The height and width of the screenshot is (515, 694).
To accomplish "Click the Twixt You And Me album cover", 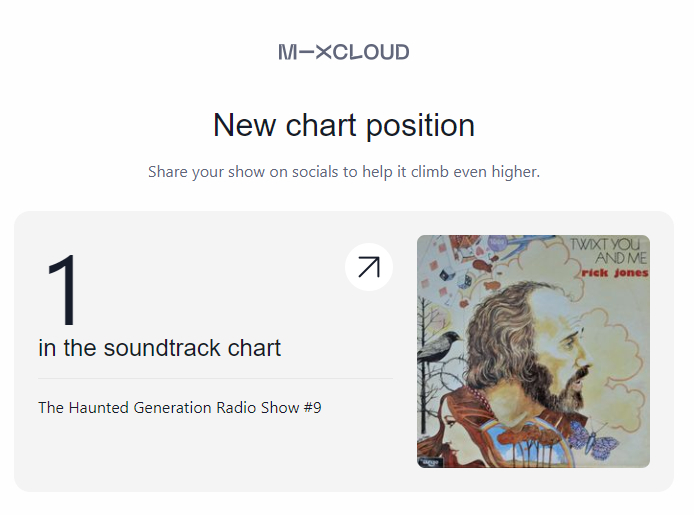I will 533,351.
